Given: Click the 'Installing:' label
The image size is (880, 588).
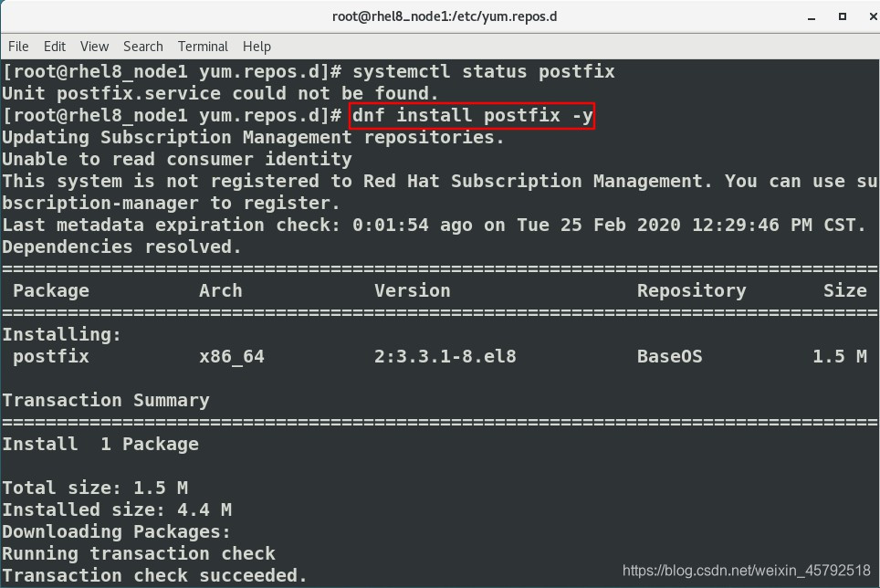Looking at the screenshot, I should [x=62, y=334].
